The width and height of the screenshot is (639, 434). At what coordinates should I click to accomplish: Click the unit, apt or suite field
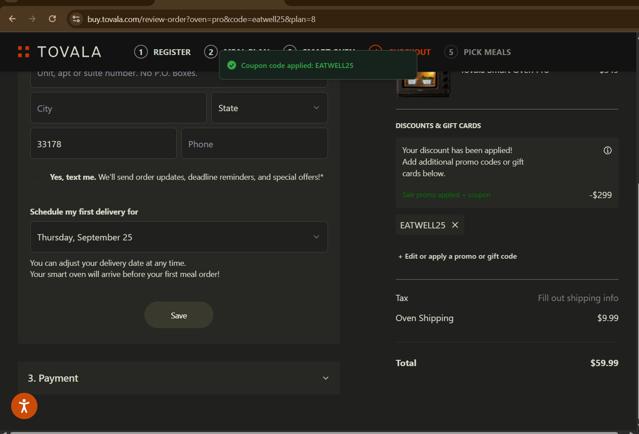(x=178, y=77)
